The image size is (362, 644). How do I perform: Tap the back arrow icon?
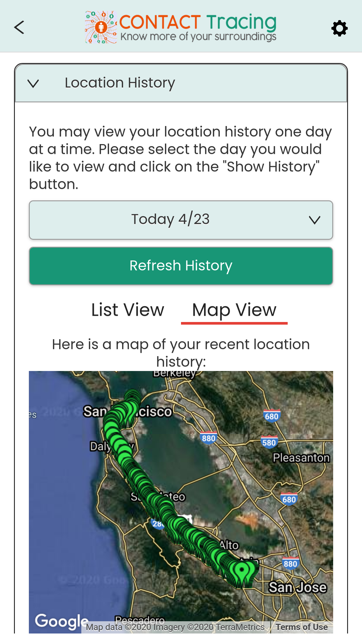point(19,27)
